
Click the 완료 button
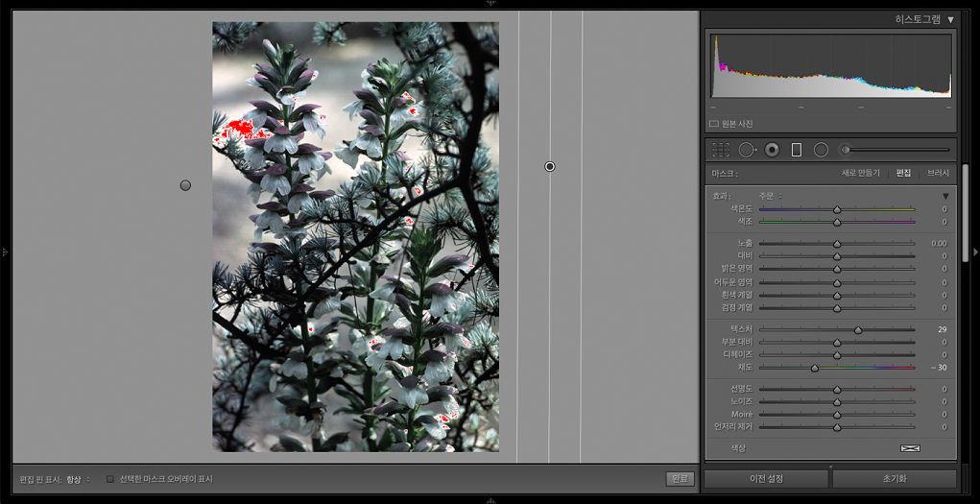coord(680,479)
